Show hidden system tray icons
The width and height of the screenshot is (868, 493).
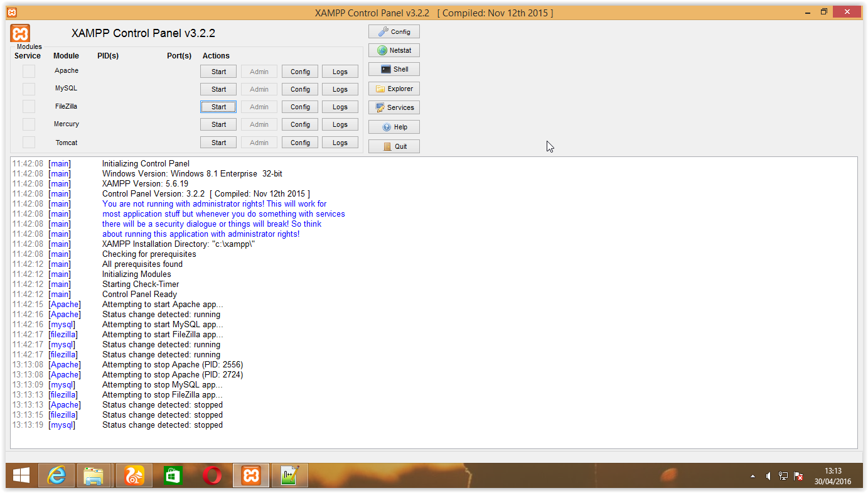(x=753, y=476)
